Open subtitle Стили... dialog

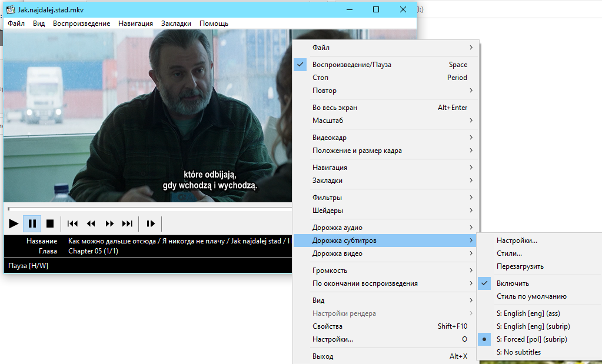[x=509, y=253]
